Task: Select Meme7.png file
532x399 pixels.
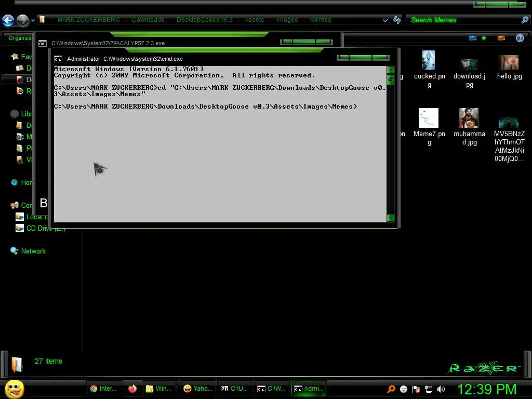Action: [x=429, y=127]
